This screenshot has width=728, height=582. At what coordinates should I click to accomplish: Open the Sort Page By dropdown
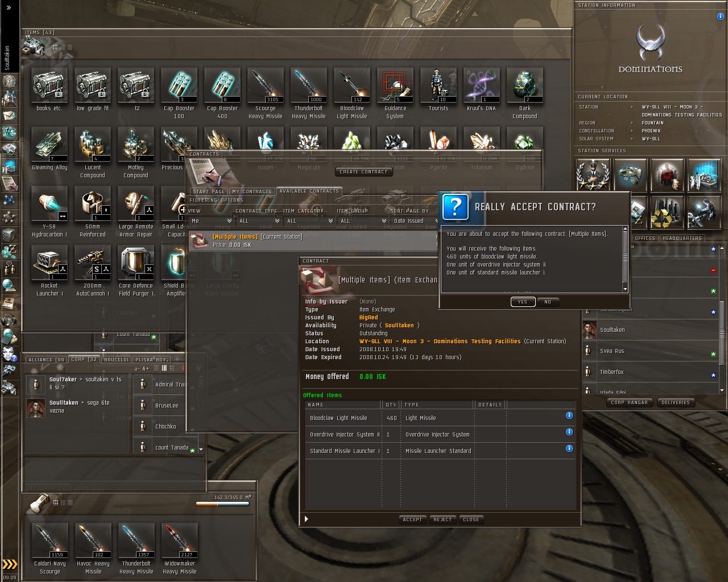point(415,221)
